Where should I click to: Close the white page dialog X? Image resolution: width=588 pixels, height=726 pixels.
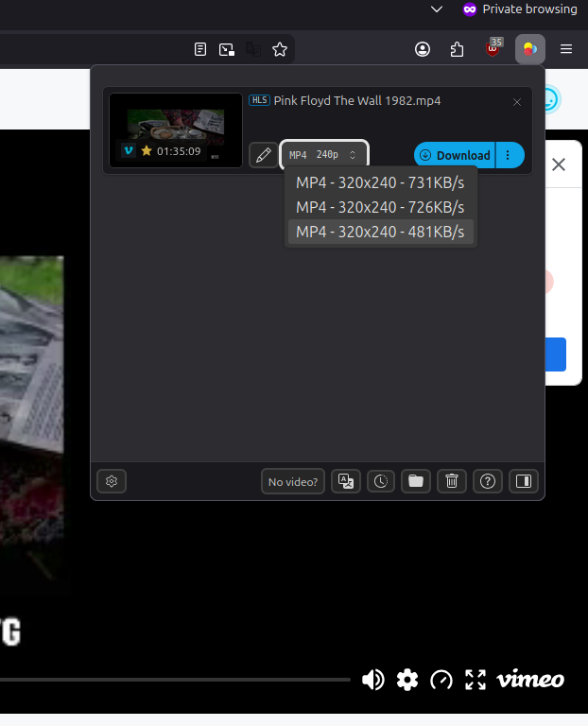pos(559,164)
